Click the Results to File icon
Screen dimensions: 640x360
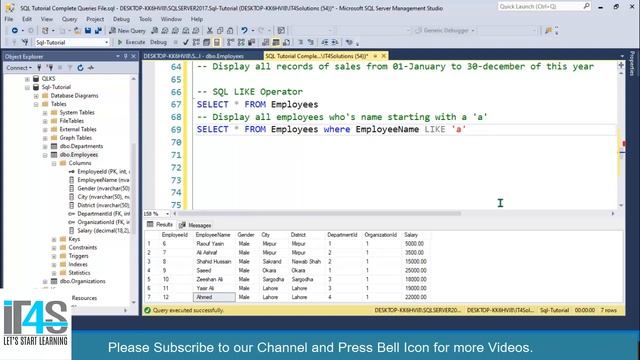tap(287, 42)
